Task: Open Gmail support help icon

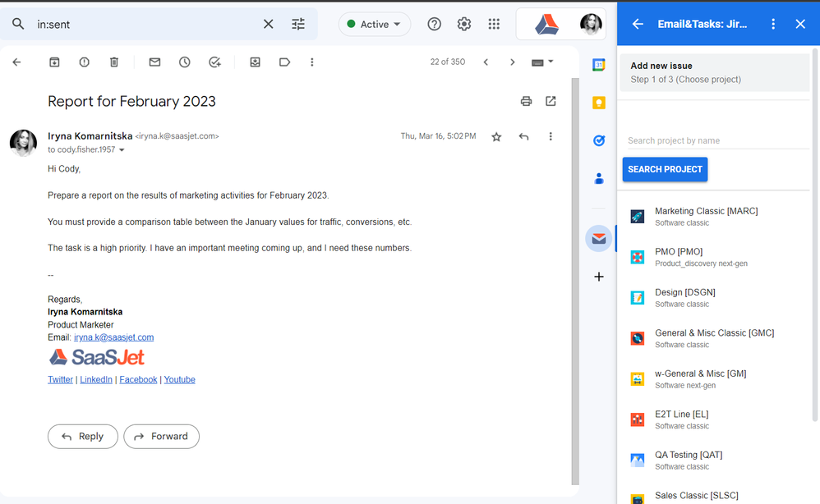Action: click(x=434, y=24)
